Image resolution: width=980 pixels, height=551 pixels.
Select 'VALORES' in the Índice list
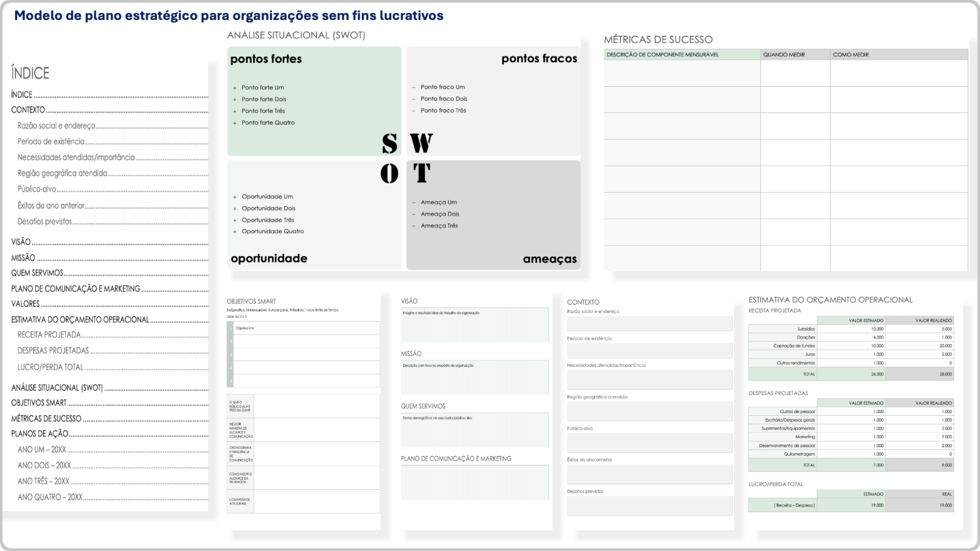[x=25, y=304]
